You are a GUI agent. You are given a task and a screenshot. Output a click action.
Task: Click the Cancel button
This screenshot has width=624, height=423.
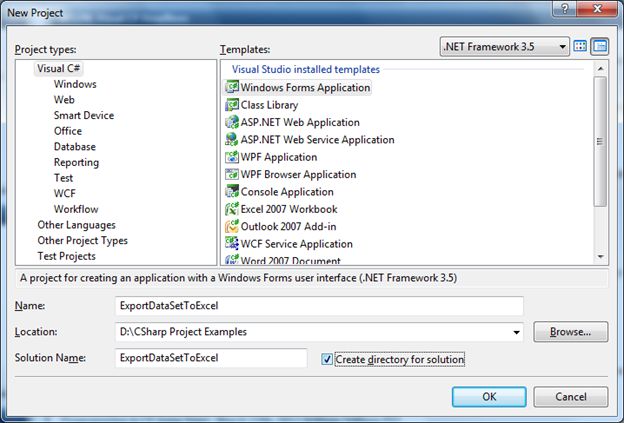571,397
